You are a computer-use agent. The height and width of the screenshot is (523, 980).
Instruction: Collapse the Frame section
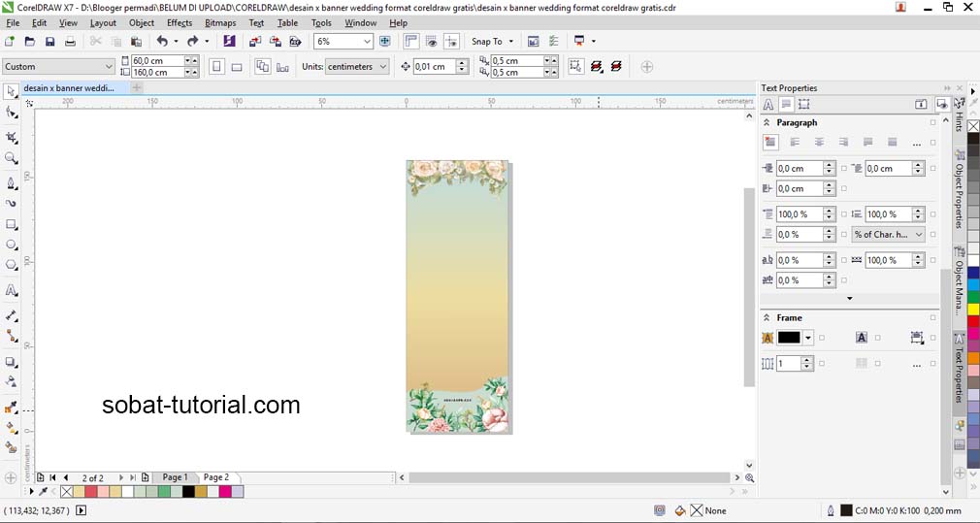pos(767,318)
